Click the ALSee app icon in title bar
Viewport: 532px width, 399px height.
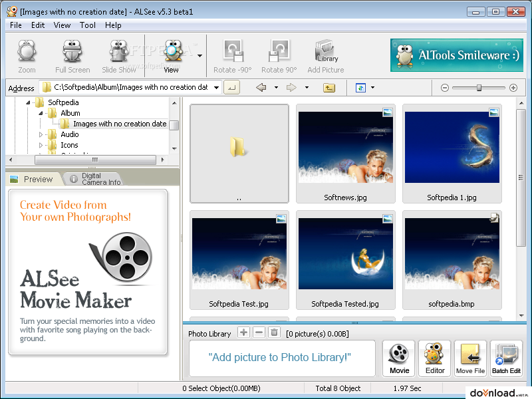[x=12, y=11]
